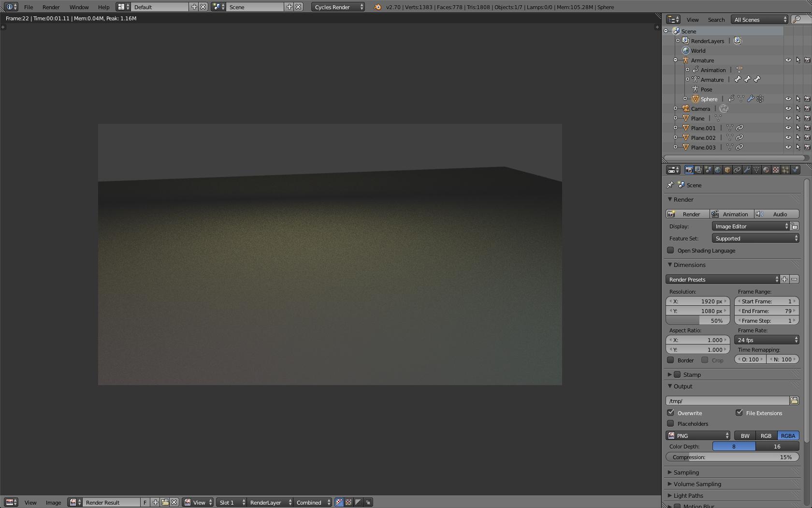
Task: Uncheck the Overwrite checkbox
Action: pos(670,413)
